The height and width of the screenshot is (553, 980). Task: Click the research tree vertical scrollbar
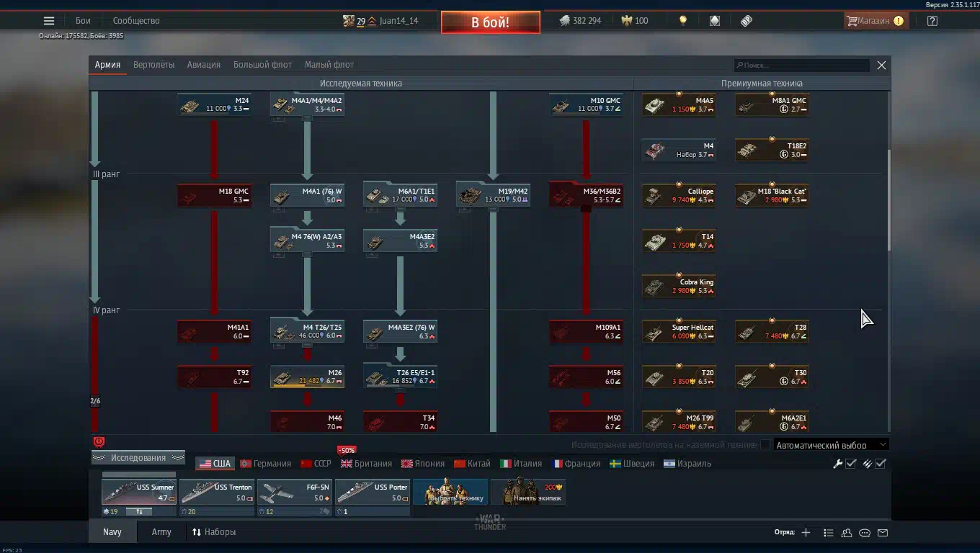point(888,200)
